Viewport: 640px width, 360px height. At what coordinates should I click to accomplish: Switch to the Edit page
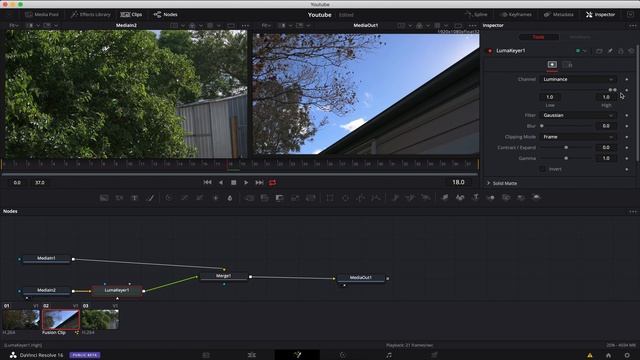tap(252, 355)
